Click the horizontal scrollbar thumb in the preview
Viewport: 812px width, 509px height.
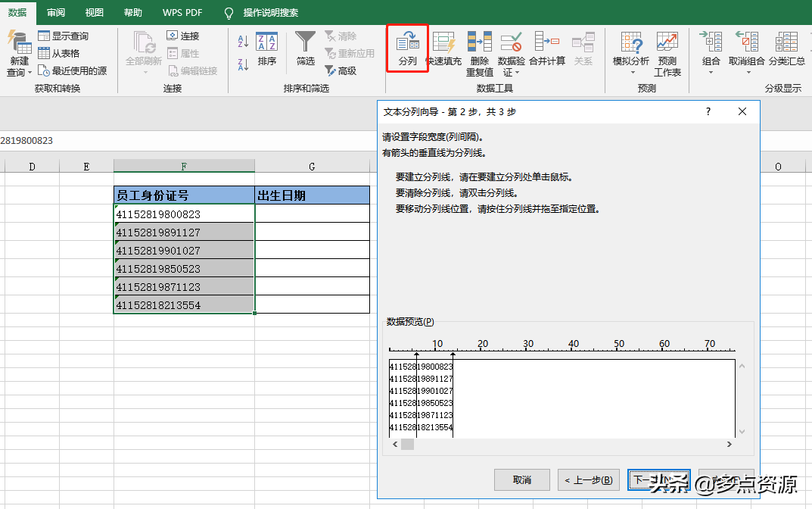[408, 444]
